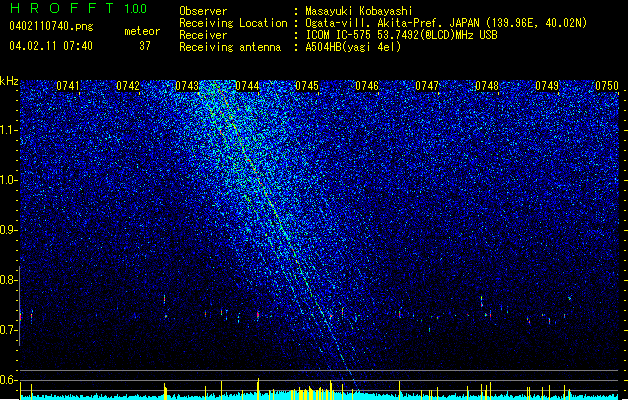Click the meteor count value 37
Image resolution: width=629 pixels, height=400 pixels.
pyautogui.click(x=145, y=46)
